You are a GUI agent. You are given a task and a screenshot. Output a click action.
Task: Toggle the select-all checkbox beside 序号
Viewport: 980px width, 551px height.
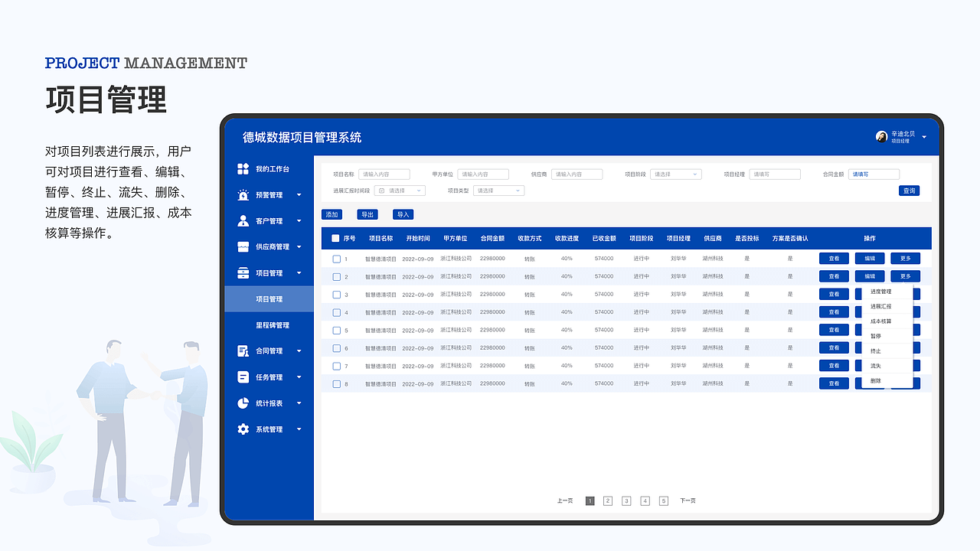pyautogui.click(x=335, y=238)
